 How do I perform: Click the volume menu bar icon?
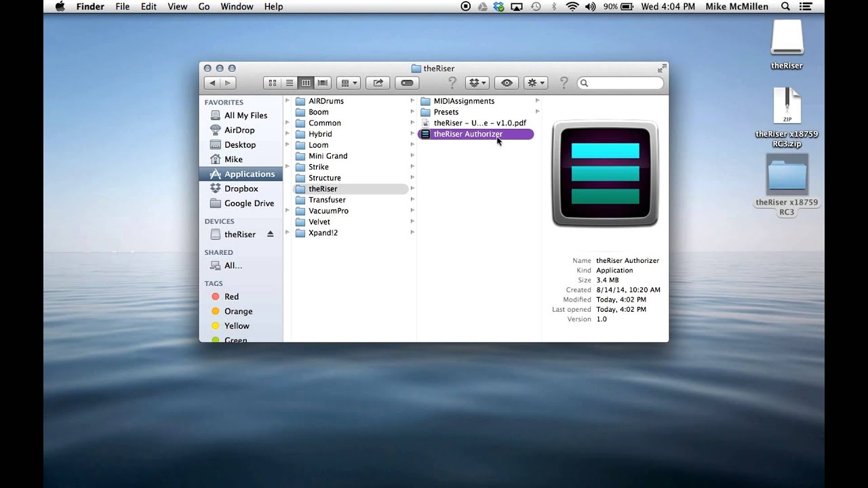click(x=590, y=7)
